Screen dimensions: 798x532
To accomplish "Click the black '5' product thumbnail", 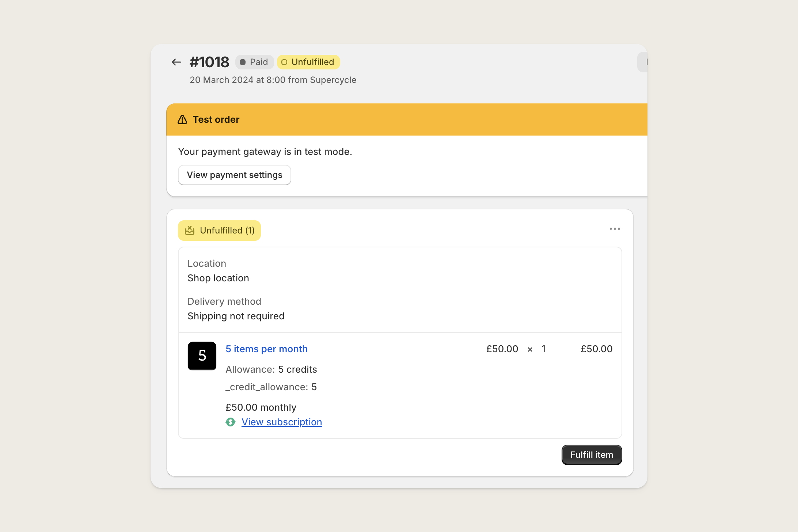I will tap(202, 356).
